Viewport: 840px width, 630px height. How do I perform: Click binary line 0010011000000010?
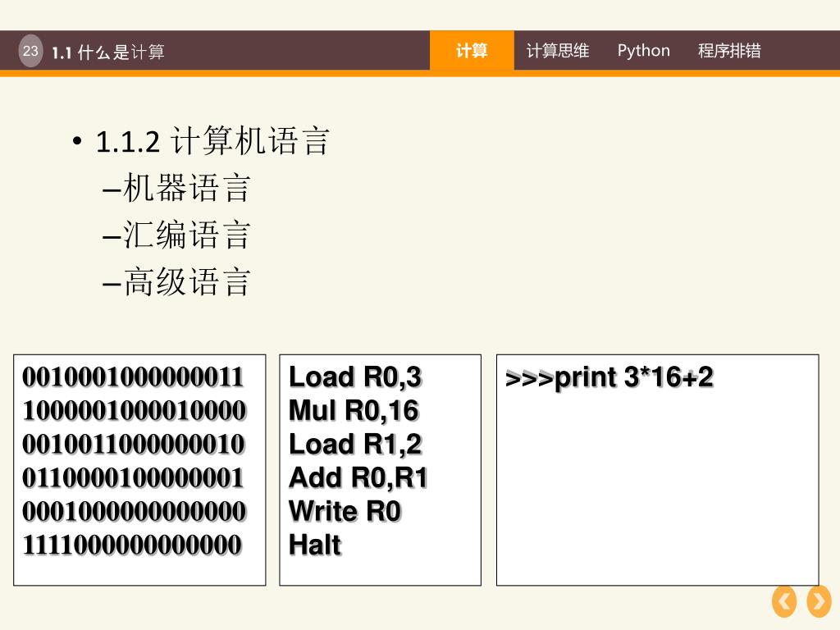click(x=134, y=444)
